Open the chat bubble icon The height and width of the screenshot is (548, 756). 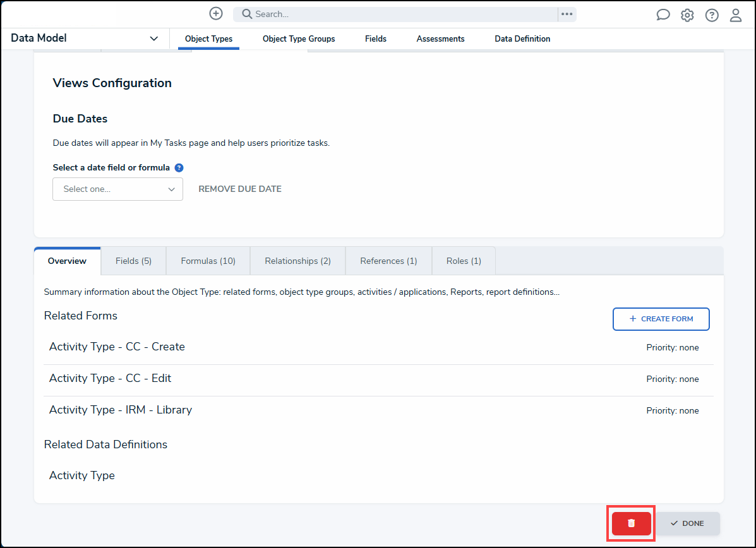[663, 15]
